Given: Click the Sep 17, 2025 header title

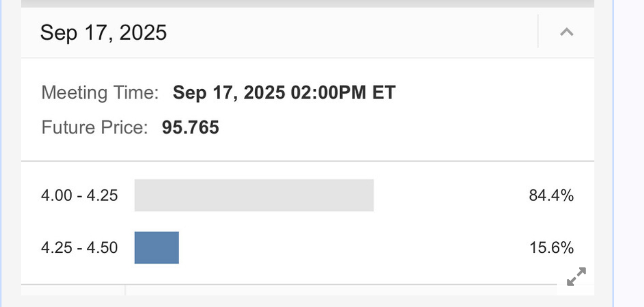Looking at the screenshot, I should coord(103,33).
